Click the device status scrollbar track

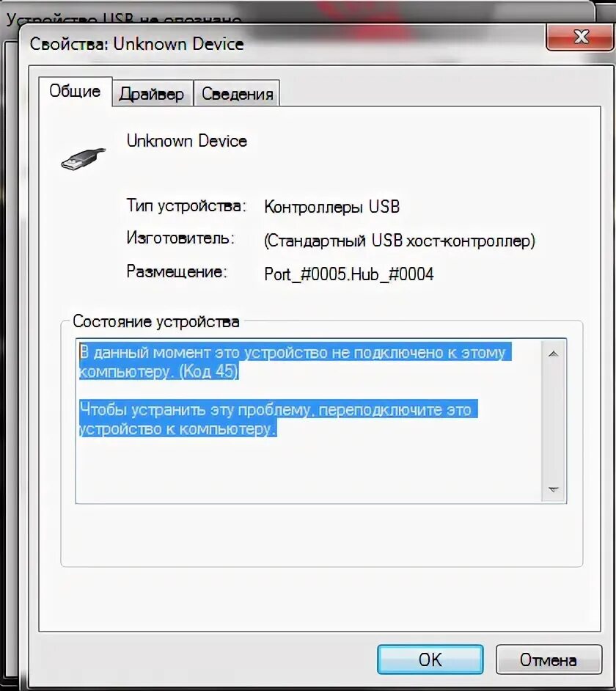pyautogui.click(x=554, y=421)
